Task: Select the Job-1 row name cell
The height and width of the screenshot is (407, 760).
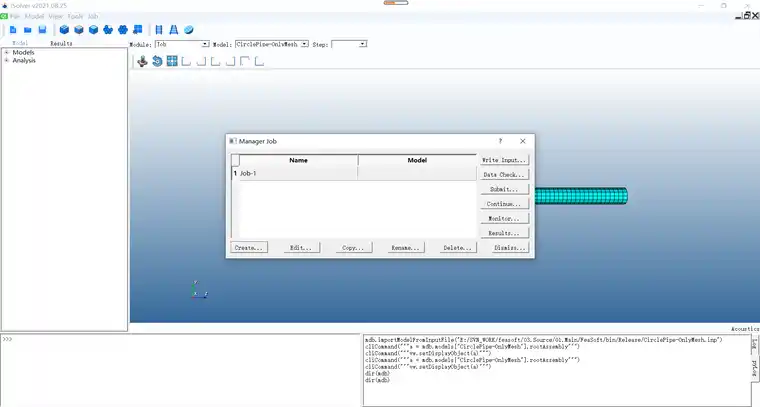Action: tap(298, 173)
